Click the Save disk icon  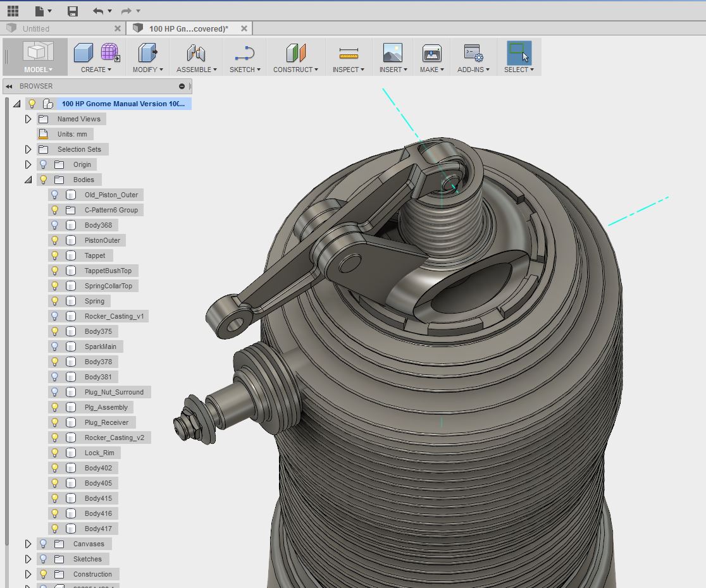tap(73, 11)
